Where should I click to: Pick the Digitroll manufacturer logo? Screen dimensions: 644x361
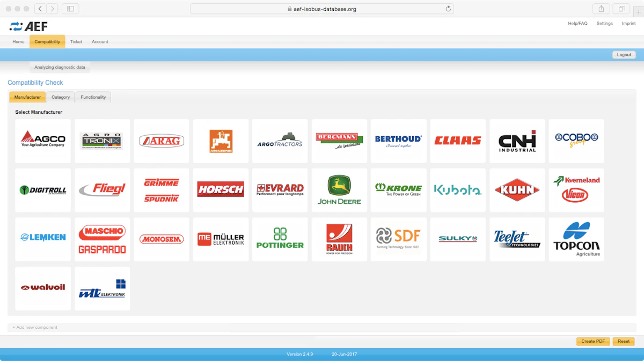point(43,190)
